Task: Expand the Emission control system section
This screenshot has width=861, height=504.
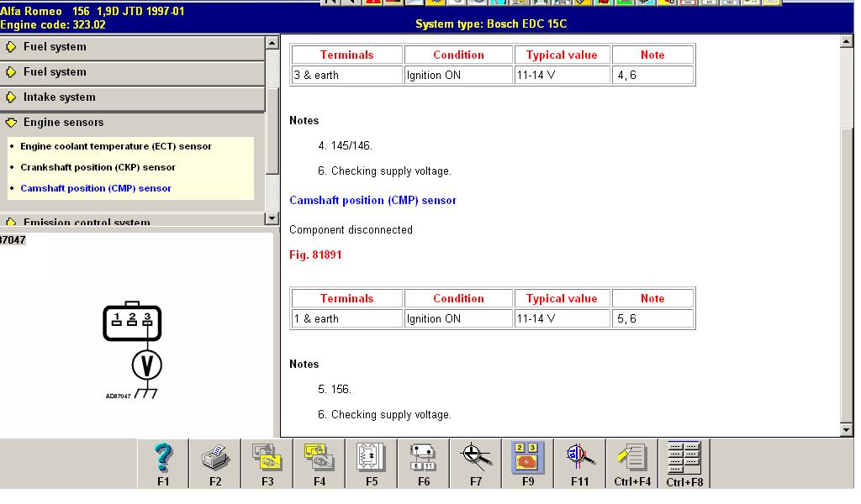Action: click(x=132, y=221)
